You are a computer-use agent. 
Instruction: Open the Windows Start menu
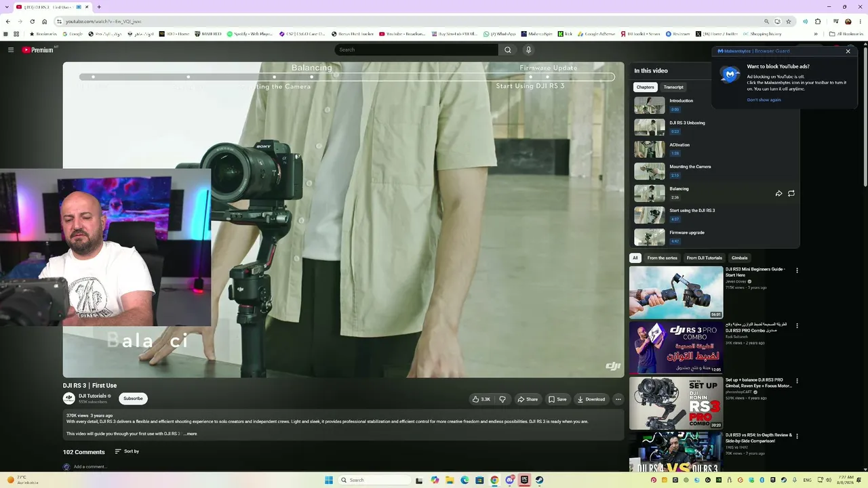point(329,480)
